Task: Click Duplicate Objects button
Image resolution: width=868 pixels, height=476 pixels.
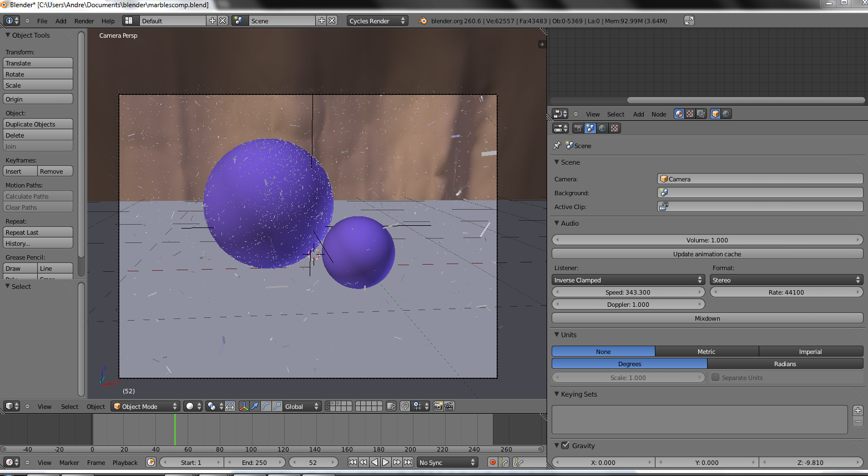Action: click(x=38, y=124)
